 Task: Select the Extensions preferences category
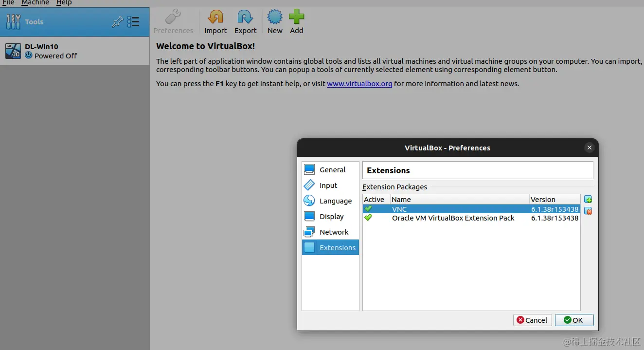(330, 247)
